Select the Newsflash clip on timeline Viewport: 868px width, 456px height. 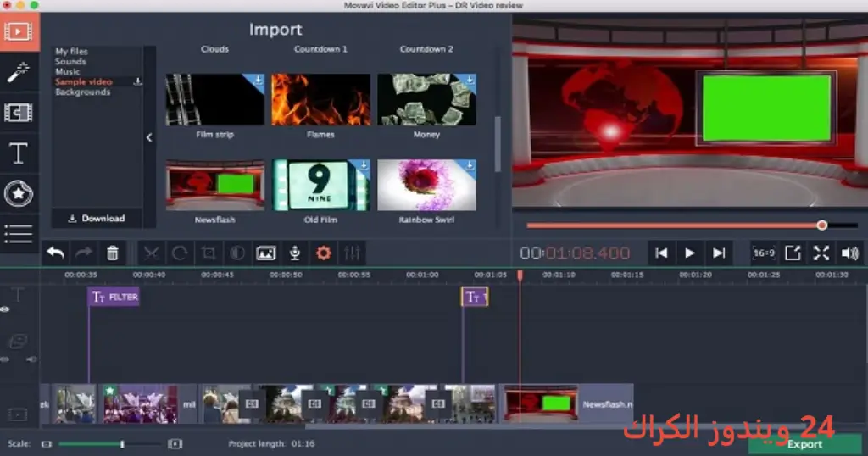567,404
